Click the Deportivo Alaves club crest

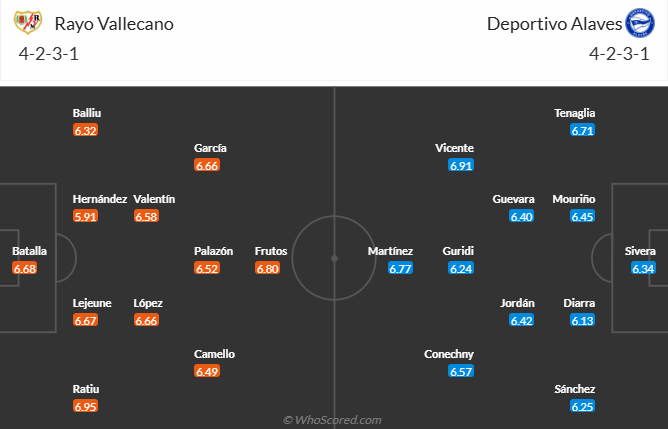click(x=637, y=22)
